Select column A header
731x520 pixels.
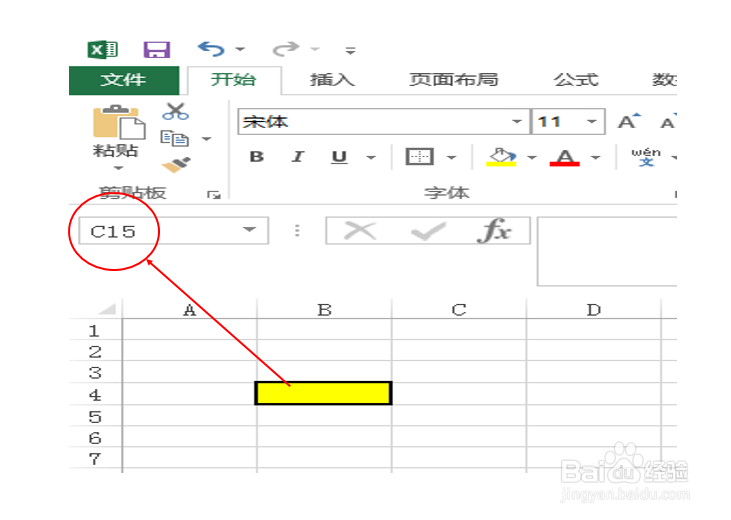(189, 310)
